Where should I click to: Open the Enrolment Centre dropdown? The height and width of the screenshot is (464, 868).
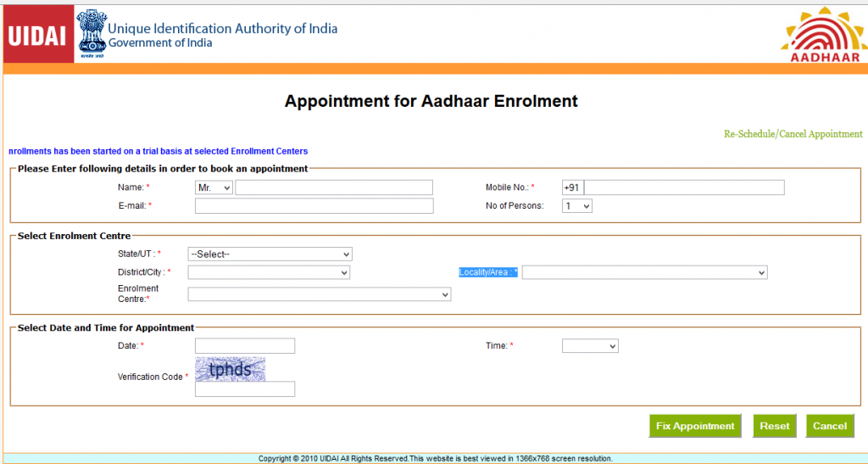pyautogui.click(x=320, y=294)
